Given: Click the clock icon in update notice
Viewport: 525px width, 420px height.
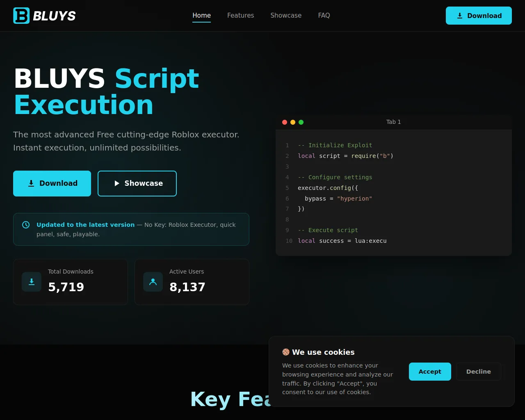Looking at the screenshot, I should click(x=26, y=225).
